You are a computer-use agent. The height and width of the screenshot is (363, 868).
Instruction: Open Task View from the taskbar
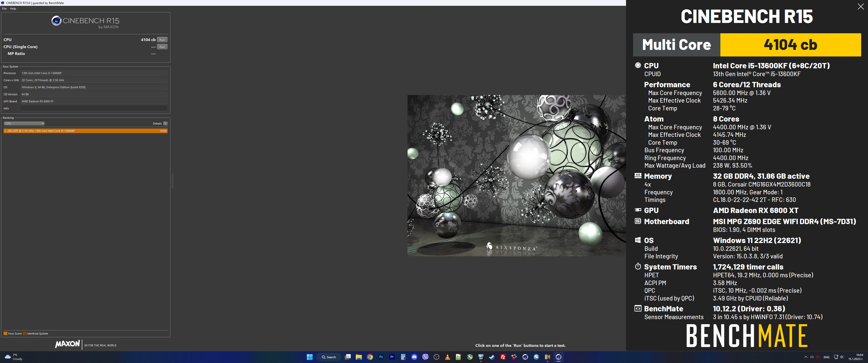click(348, 357)
